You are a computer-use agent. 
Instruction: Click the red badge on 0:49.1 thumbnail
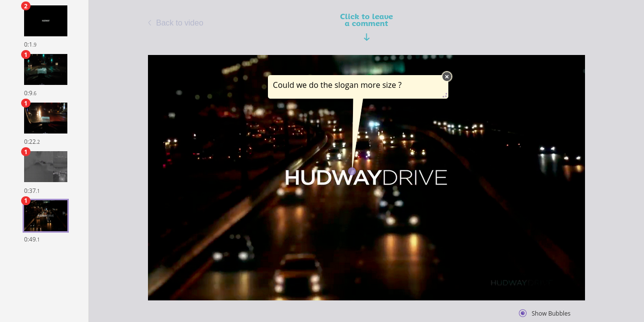point(26,201)
